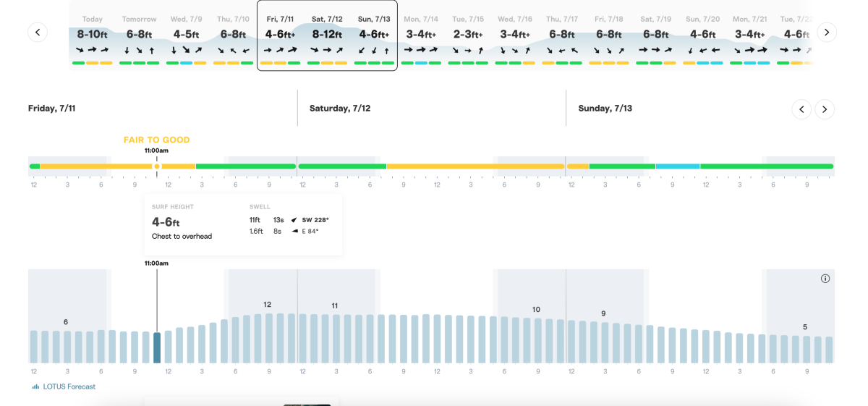Viewport: 868px width, 406px height.
Task: Click the 11:00am marker on rating bar
Action: coord(157,166)
